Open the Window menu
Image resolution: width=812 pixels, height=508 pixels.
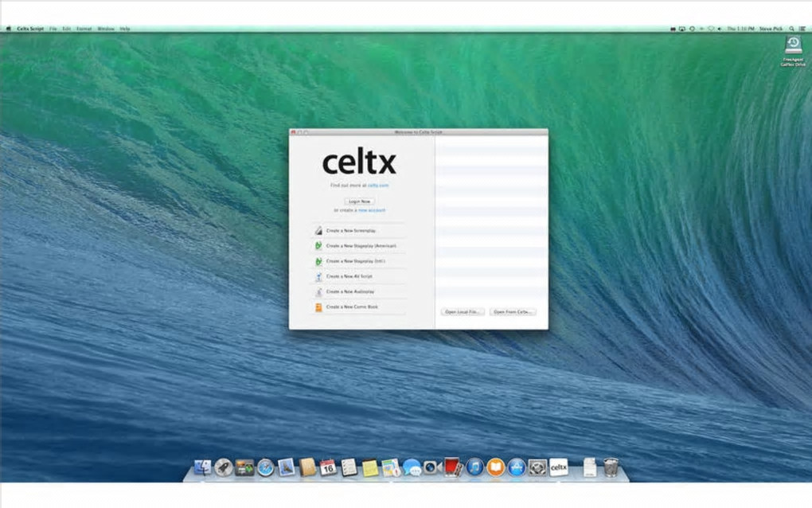click(106, 29)
